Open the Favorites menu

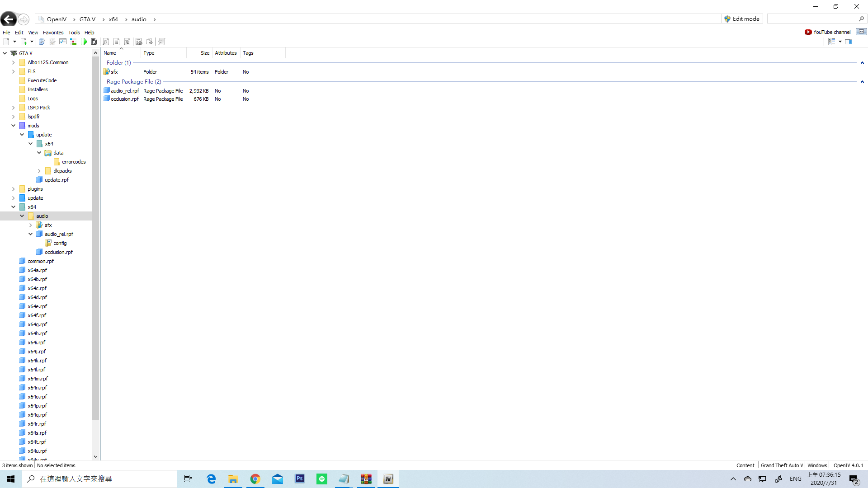[53, 33]
